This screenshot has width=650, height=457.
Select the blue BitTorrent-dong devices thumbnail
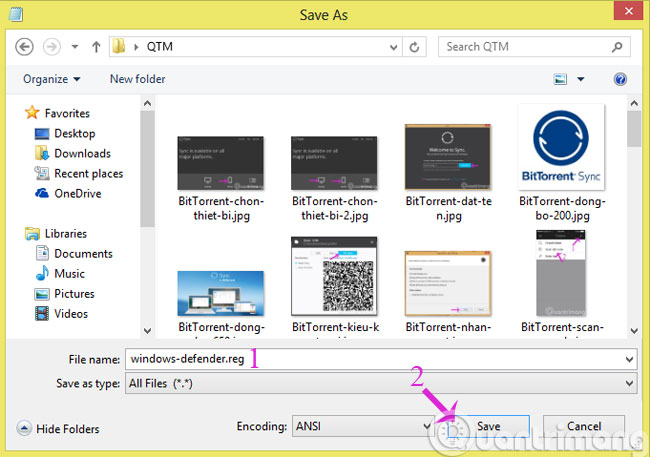click(x=221, y=294)
